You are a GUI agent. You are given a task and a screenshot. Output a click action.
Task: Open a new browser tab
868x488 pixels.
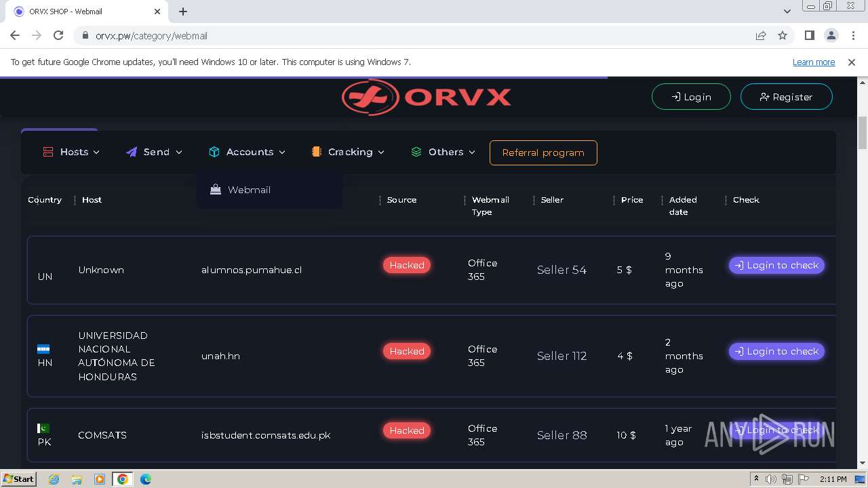pyautogui.click(x=183, y=12)
